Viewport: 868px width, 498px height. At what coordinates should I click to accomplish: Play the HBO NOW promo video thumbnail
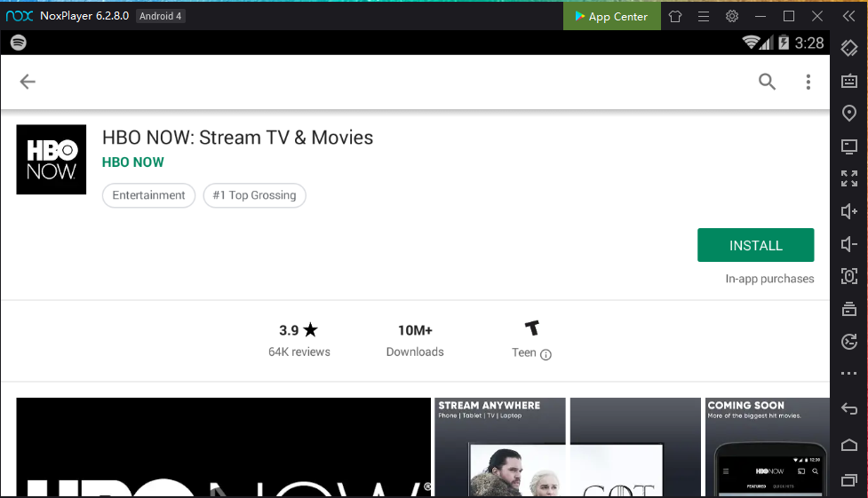224,447
